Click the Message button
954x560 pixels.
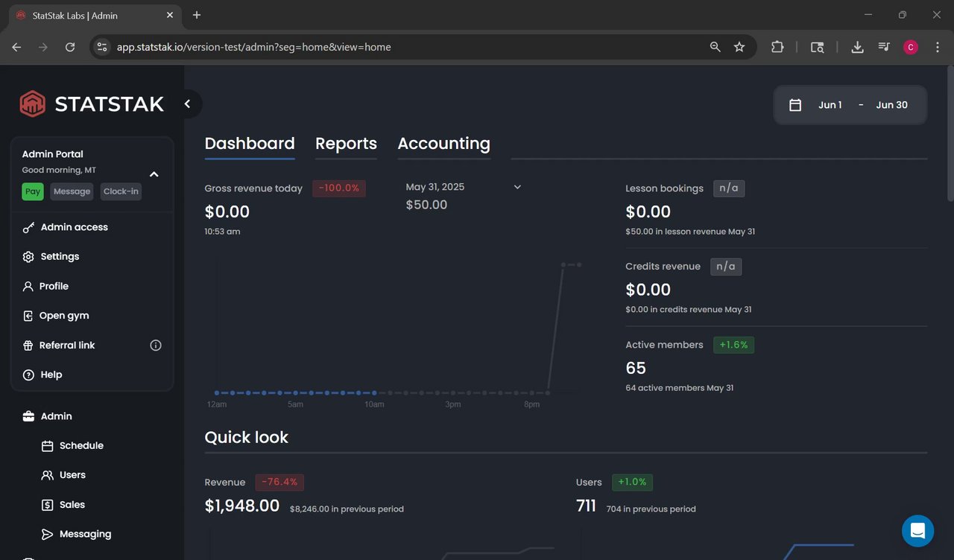(x=72, y=191)
